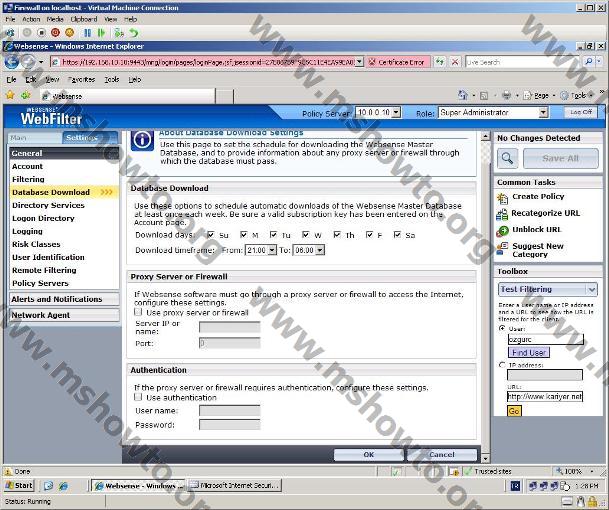Expand the Network Agent section

[x=64, y=315]
